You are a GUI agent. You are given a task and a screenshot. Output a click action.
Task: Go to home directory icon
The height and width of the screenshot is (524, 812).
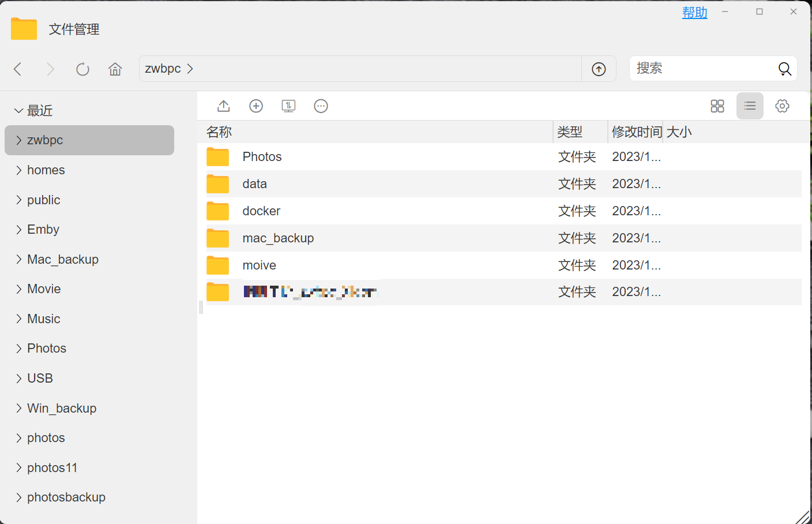click(115, 69)
